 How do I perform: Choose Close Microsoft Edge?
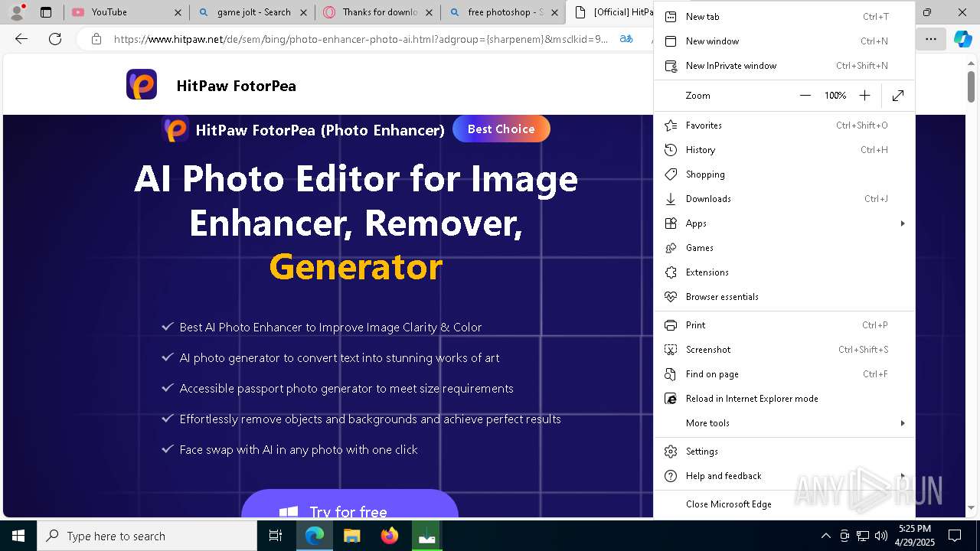click(784, 504)
